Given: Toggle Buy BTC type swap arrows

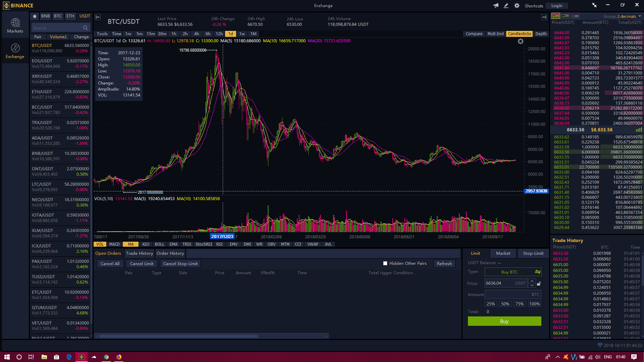Looking at the screenshot, I should pos(538,272).
